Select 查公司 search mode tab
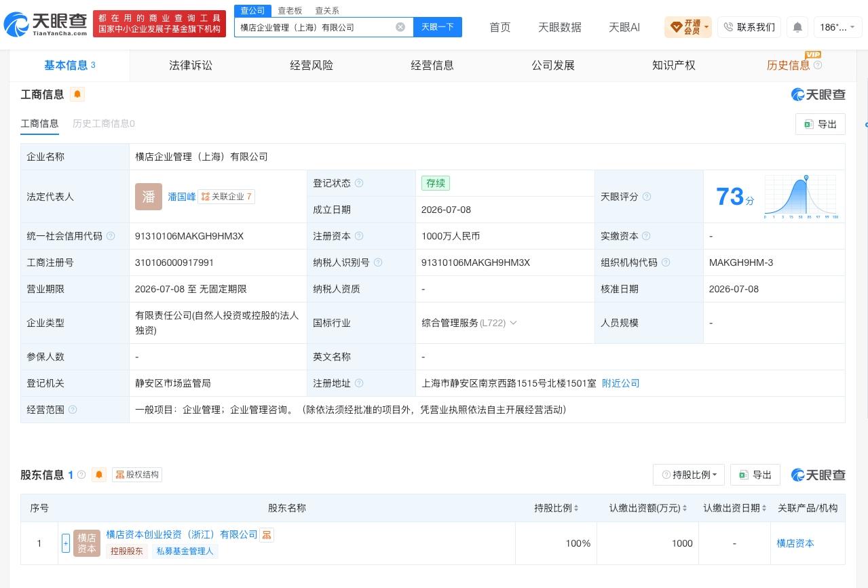 tap(252, 10)
